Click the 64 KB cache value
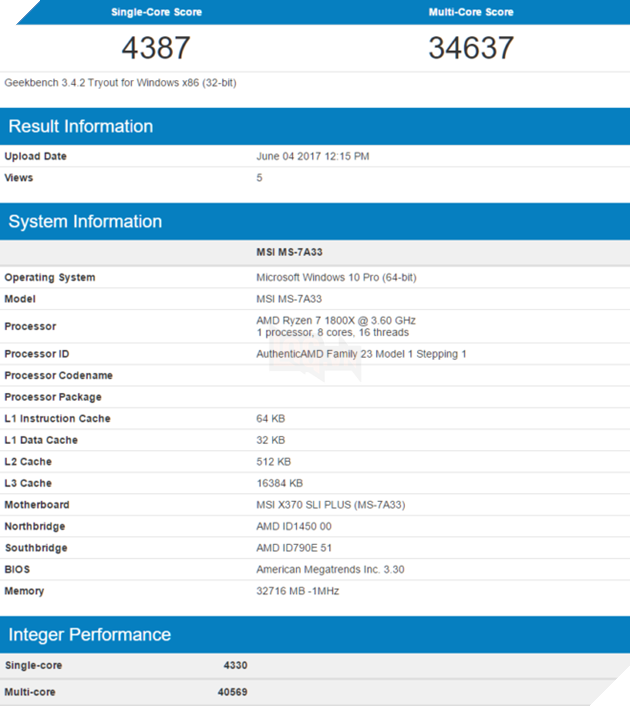Image resolution: width=630 pixels, height=706 pixels. (271, 419)
